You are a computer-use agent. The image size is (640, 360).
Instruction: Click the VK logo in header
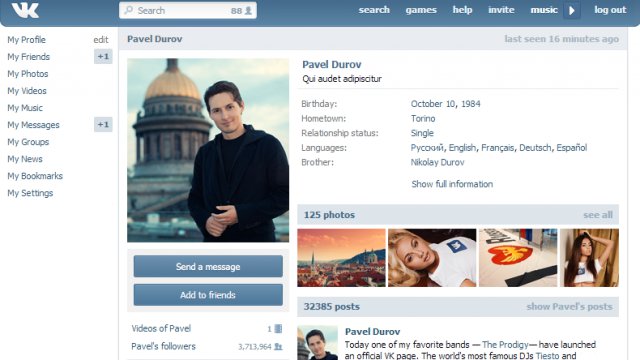(25, 10)
